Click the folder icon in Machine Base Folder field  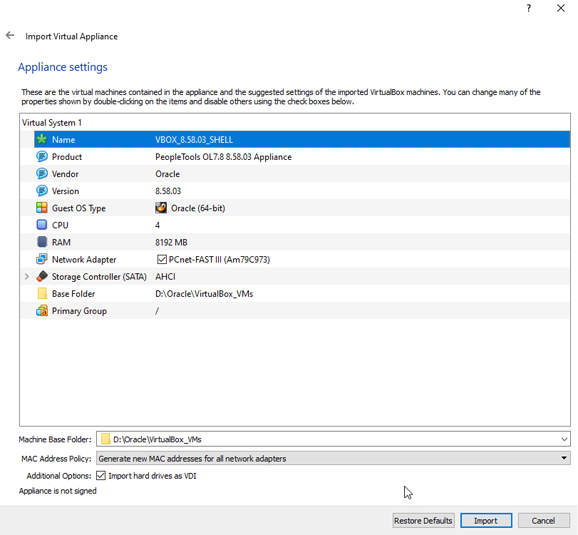click(105, 439)
